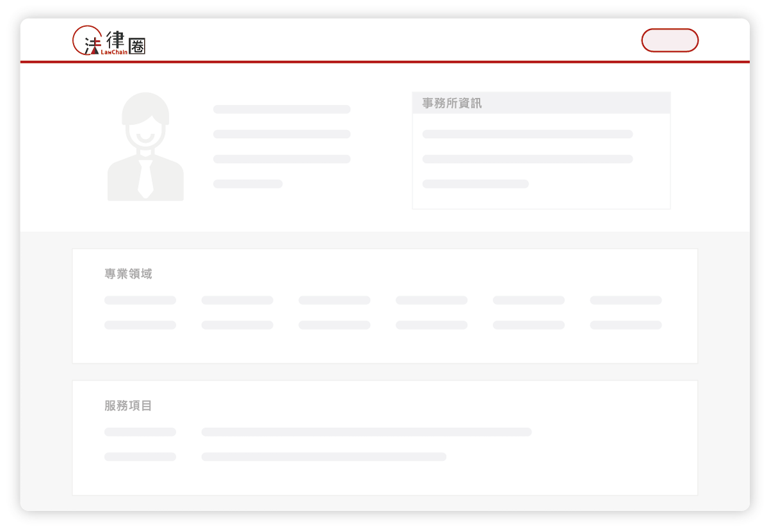Viewport: 769px width, 532px height.
Task: Click the LawChain circular logo icon
Action: click(87, 40)
